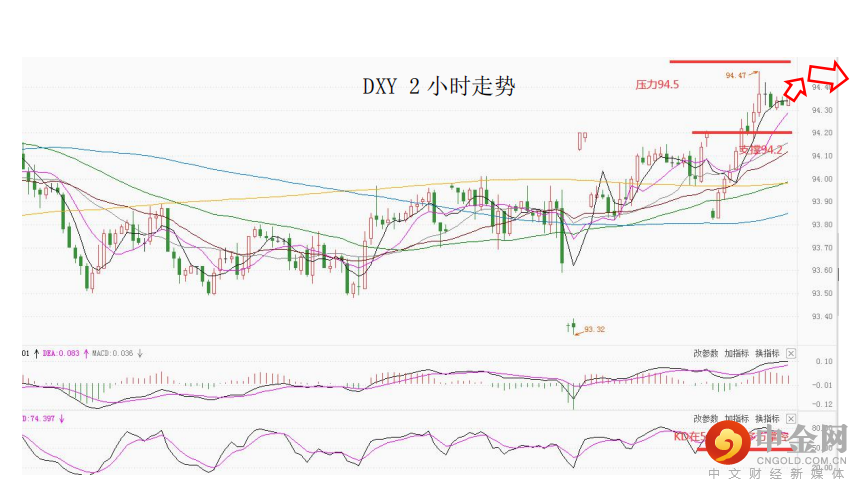
Task: Click 换指标 in the KD indicator panel
Action: pyautogui.click(x=767, y=419)
